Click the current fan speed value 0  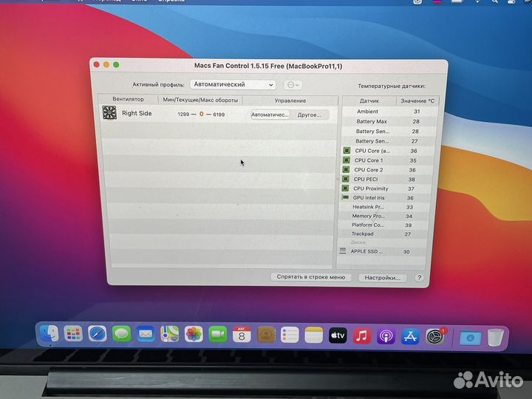(x=202, y=114)
